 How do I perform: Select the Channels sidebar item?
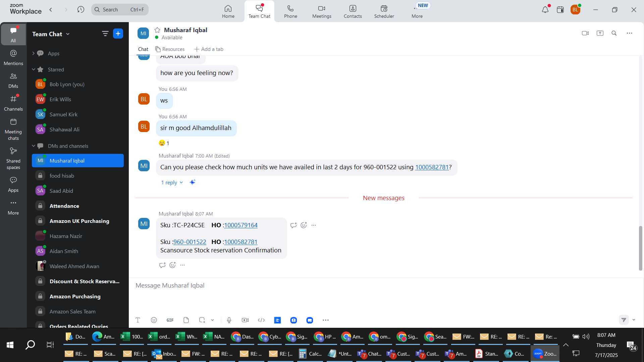coord(13,103)
